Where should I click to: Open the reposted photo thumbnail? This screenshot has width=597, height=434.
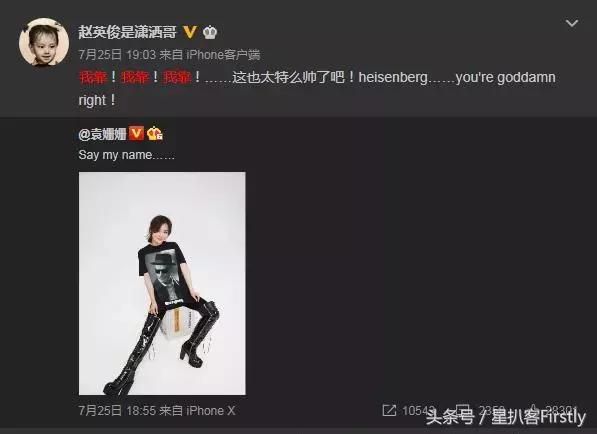tap(162, 283)
